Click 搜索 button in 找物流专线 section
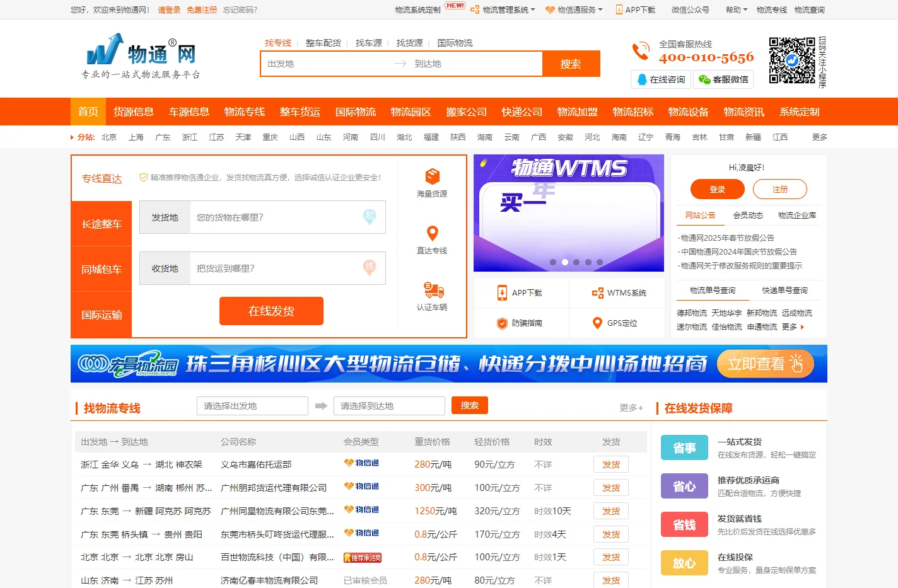898x588 pixels. coord(470,405)
